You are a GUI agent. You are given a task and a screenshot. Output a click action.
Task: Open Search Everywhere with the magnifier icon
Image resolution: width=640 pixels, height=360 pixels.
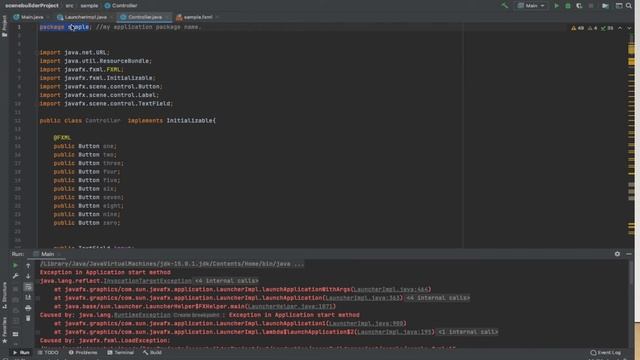pyautogui.click(x=629, y=6)
